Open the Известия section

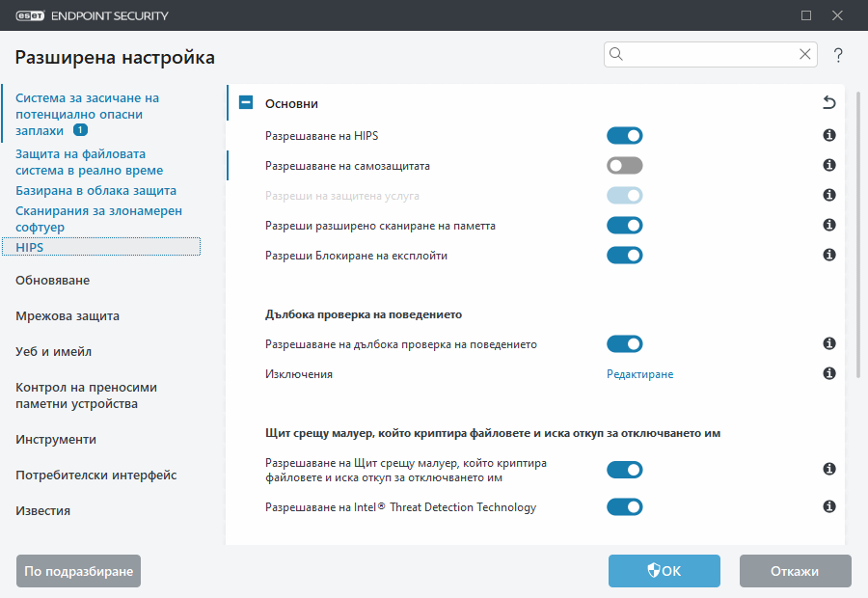tap(43, 511)
